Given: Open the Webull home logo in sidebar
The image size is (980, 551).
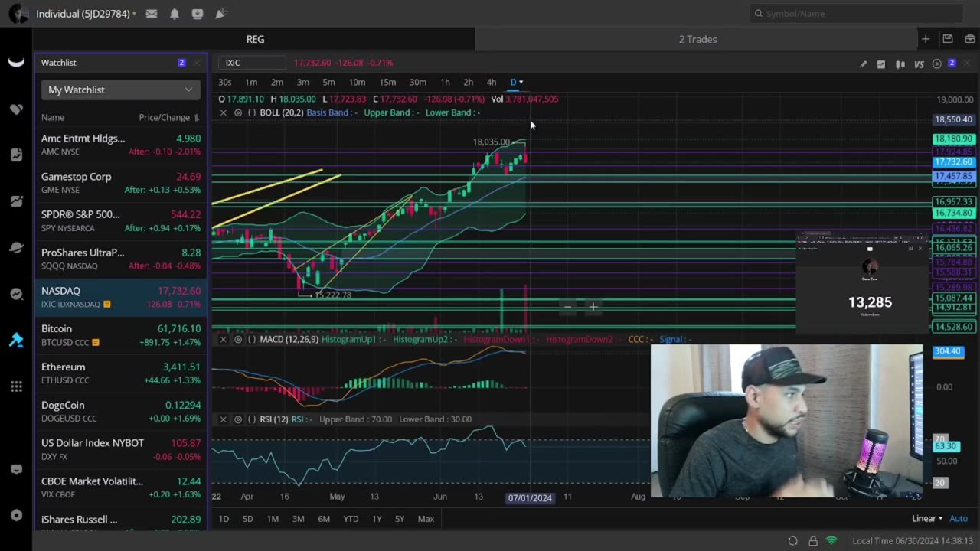Looking at the screenshot, I should point(16,63).
